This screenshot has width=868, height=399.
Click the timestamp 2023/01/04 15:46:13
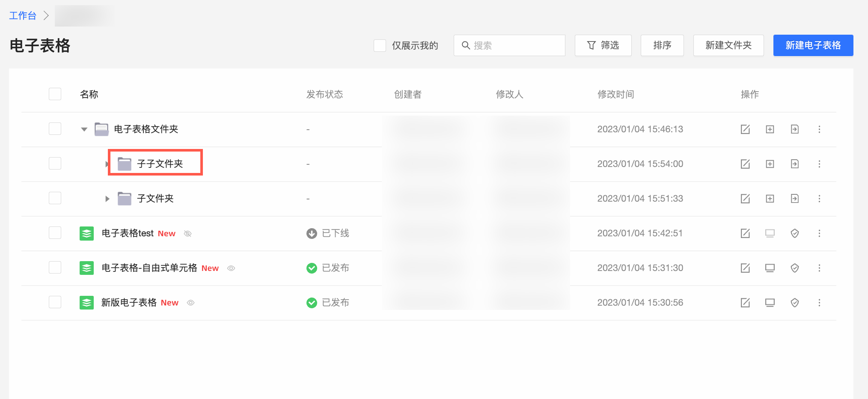(640, 129)
